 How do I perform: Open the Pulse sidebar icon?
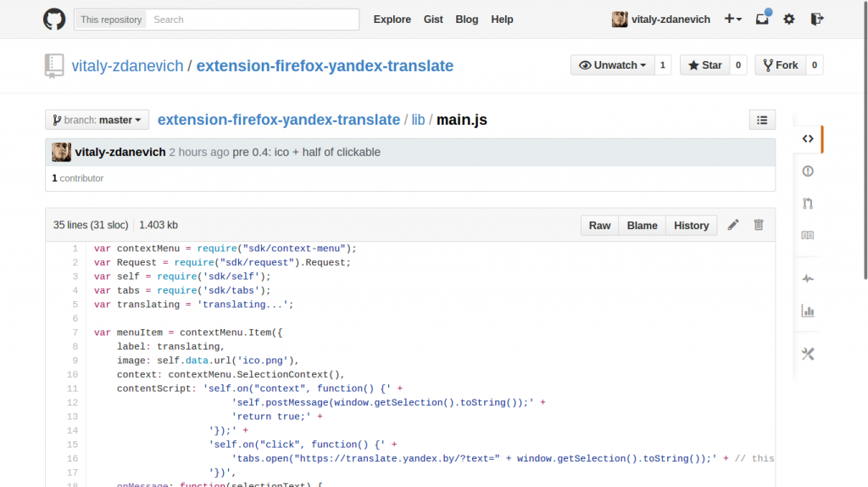tap(808, 278)
